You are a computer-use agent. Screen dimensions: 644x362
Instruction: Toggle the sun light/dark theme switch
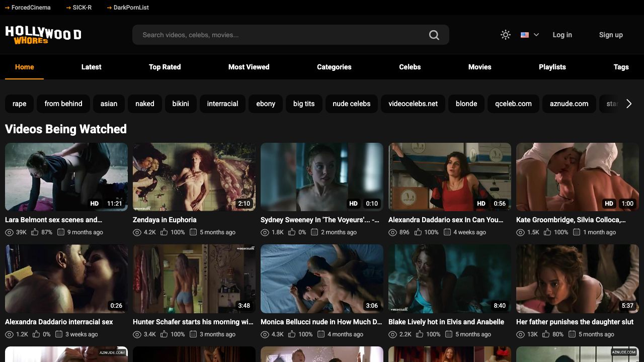506,35
